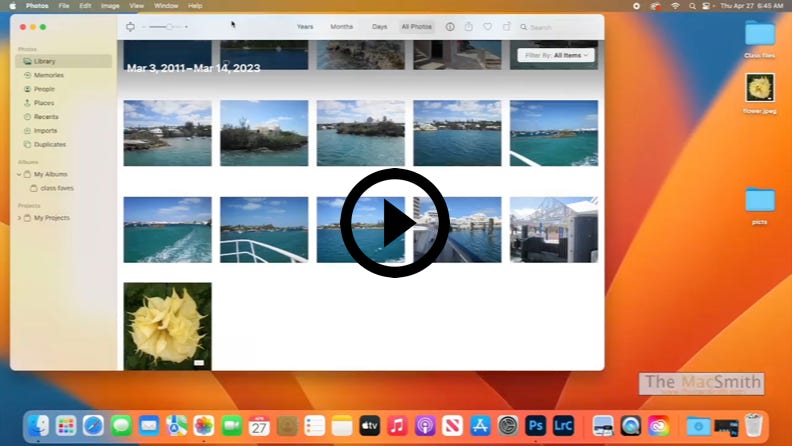
Task: Select the boat wake photo thumbnail
Action: pos(168,230)
